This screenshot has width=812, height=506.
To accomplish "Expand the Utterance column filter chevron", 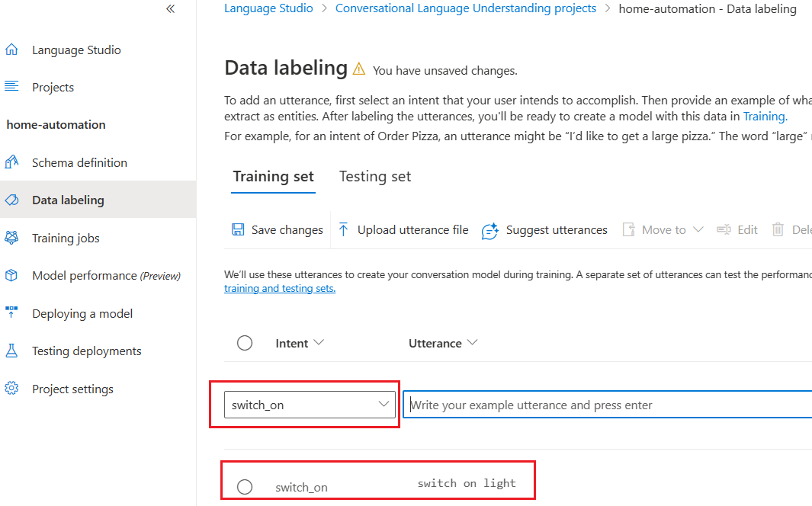I will [472, 342].
